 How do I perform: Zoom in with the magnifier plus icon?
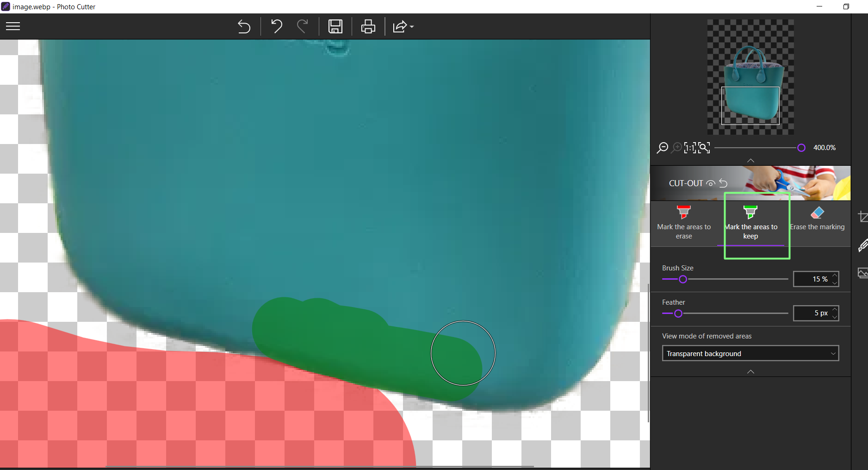tap(677, 148)
